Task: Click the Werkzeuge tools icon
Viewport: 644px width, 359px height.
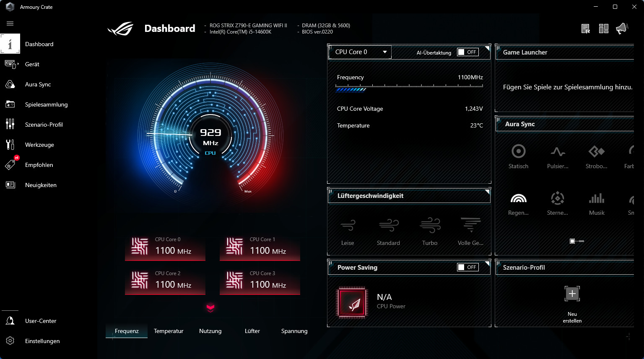Action: tap(10, 145)
